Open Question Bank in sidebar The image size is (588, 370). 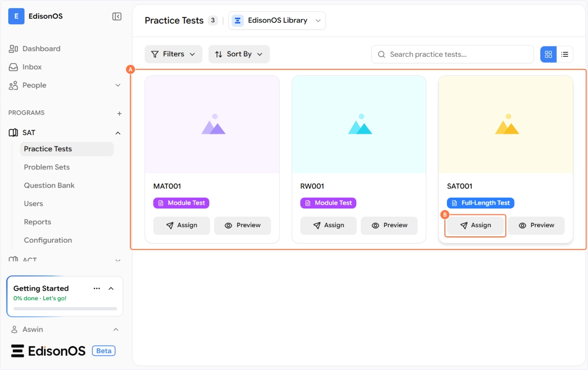pos(49,185)
